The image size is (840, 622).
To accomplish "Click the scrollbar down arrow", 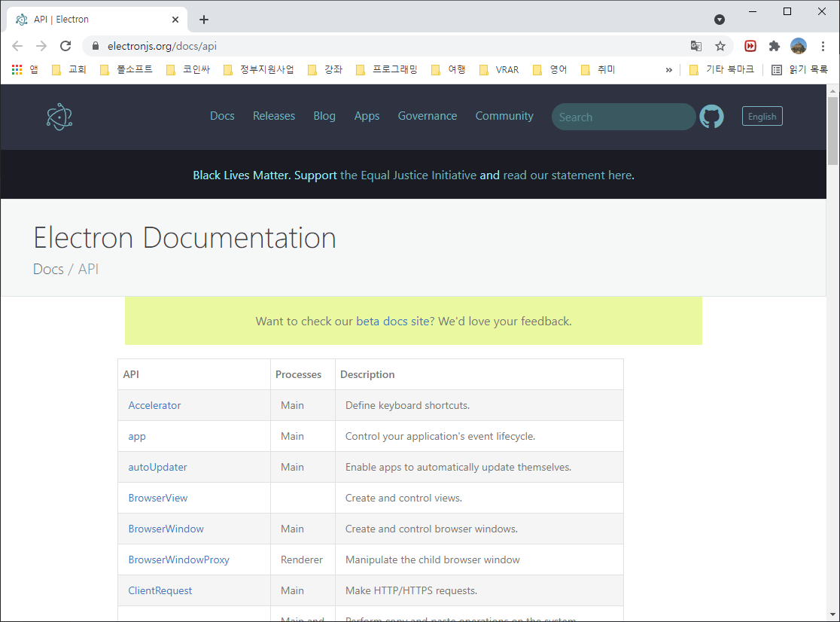I will pyautogui.click(x=832, y=615).
